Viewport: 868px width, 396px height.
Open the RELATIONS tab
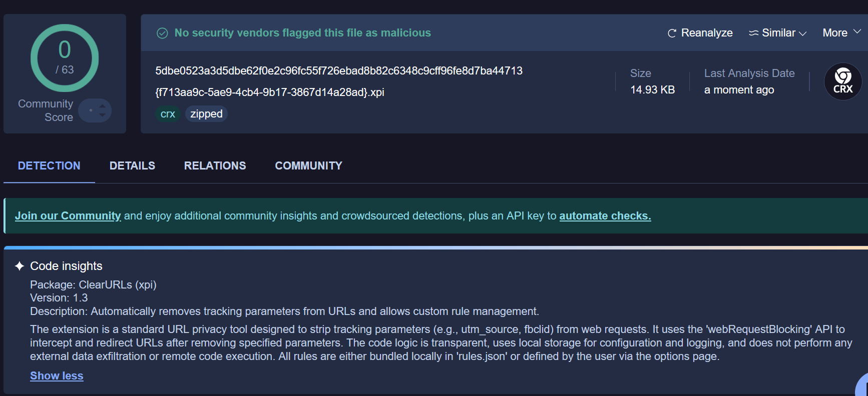click(215, 165)
